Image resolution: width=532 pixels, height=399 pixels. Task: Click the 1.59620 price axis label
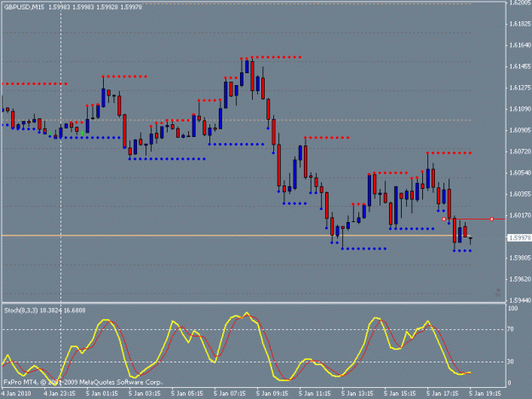tap(520, 279)
